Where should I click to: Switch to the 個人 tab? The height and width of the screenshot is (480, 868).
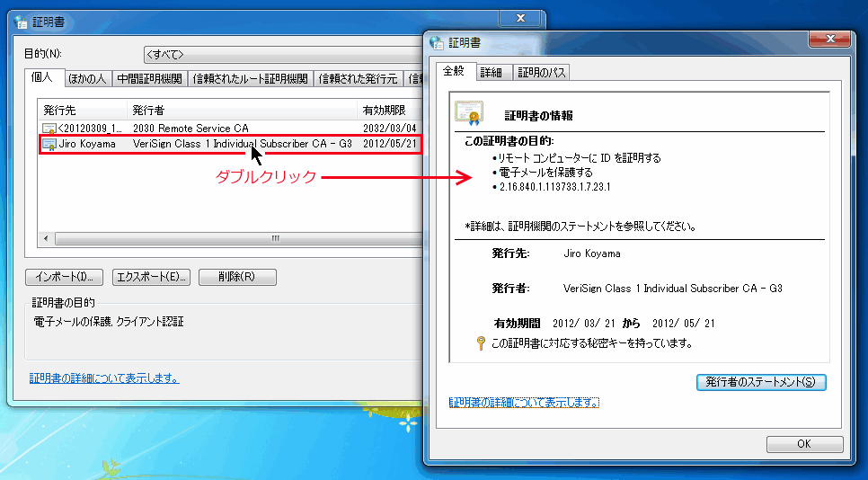pos(42,77)
